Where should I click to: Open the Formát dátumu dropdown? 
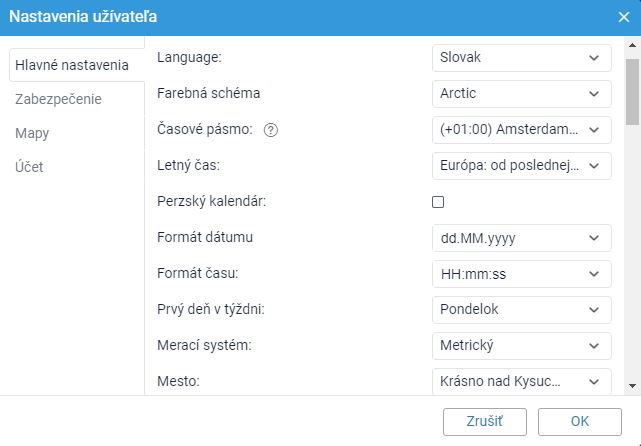pos(522,238)
